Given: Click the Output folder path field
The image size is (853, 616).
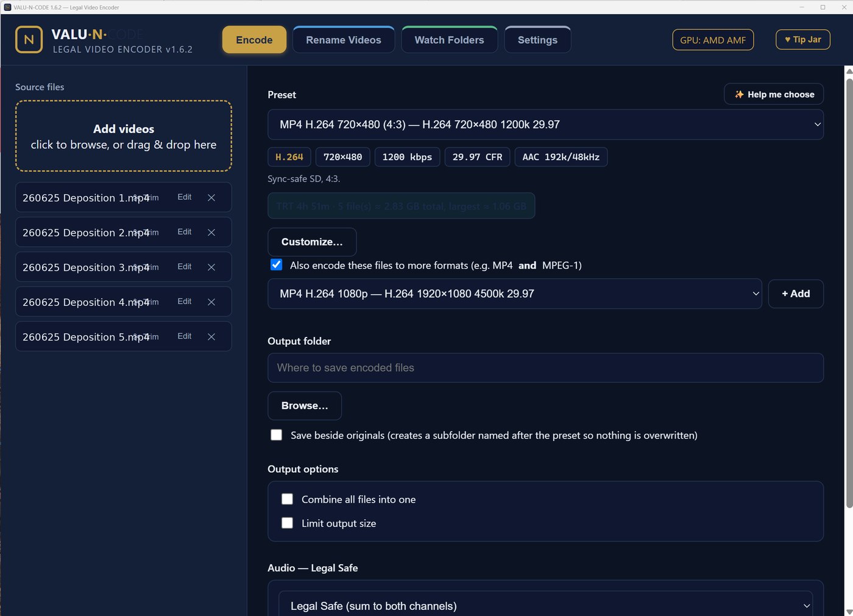Looking at the screenshot, I should coord(545,368).
